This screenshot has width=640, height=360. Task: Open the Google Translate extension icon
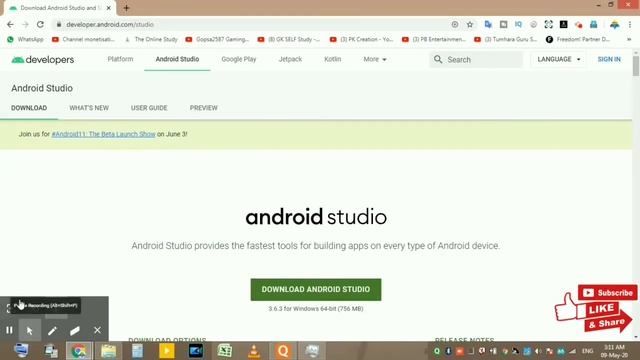pos(488,24)
